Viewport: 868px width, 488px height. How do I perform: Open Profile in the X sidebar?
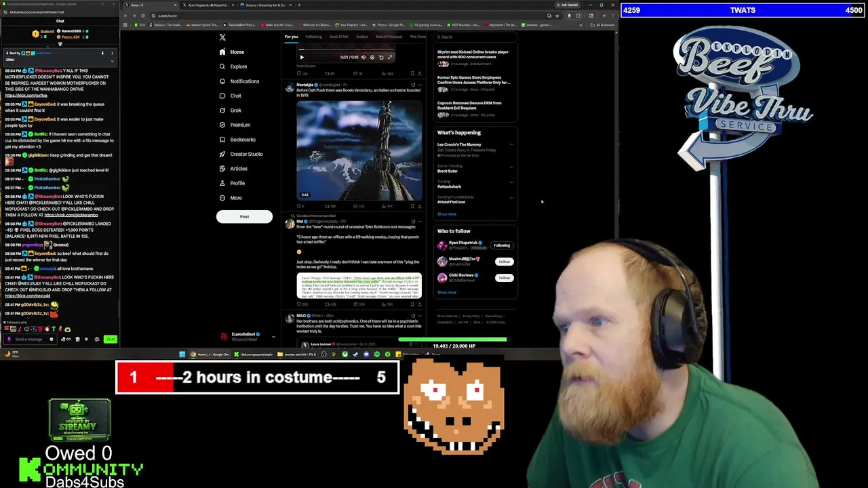pyautogui.click(x=231, y=183)
